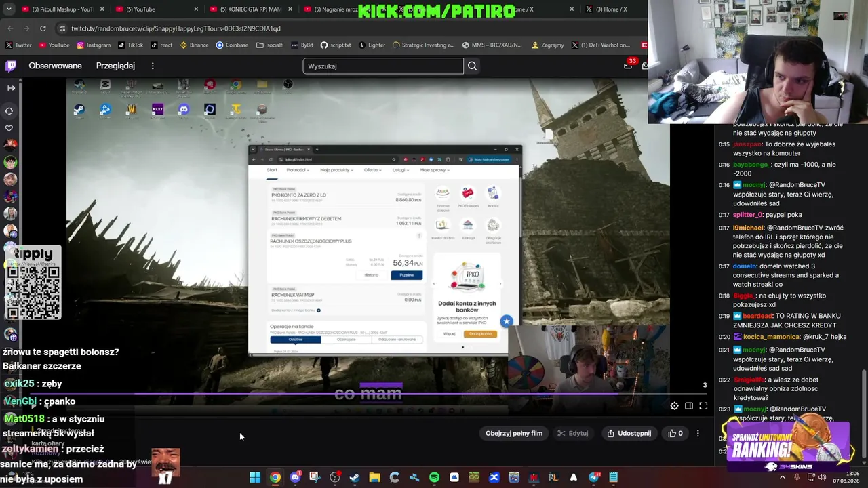
Task: Expand the Twitch left sidebar
Action: 11,88
